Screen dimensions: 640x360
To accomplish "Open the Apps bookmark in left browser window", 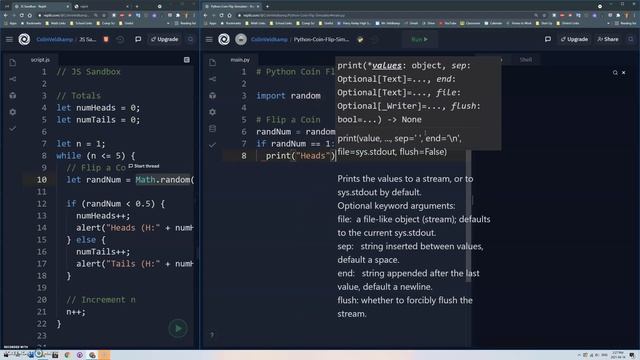I will pyautogui.click(x=11, y=24).
